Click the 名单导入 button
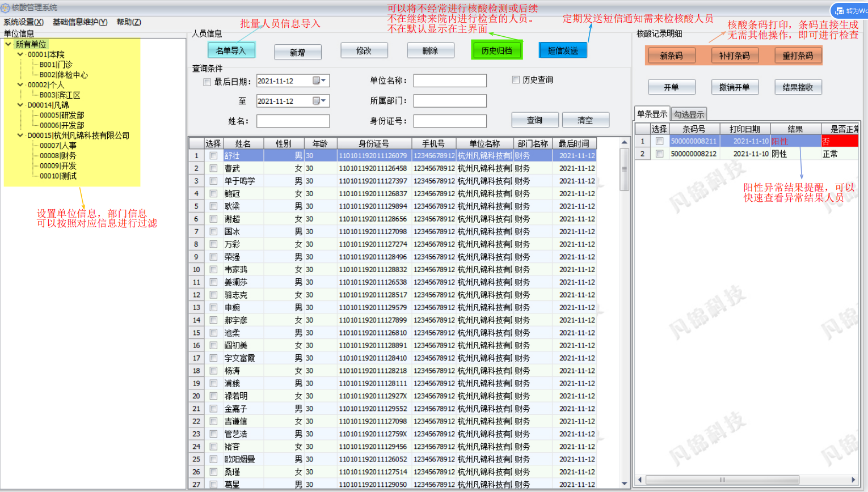 [231, 50]
